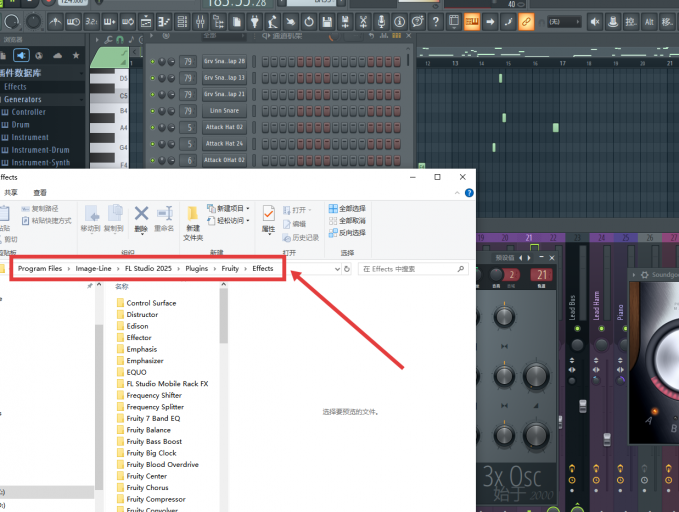Collapse the Explorer ribbon with chevron
The height and width of the screenshot is (512, 679).
click(x=457, y=193)
